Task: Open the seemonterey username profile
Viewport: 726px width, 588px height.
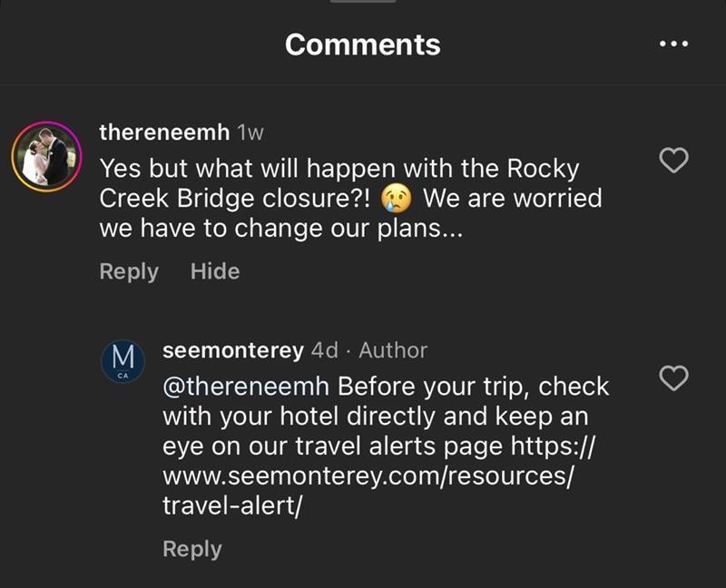Action: 233,350
